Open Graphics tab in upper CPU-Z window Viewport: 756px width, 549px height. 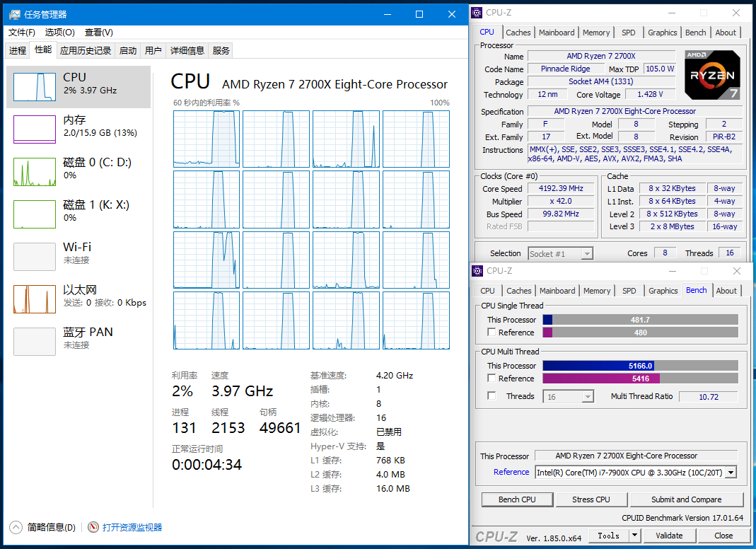pos(662,33)
